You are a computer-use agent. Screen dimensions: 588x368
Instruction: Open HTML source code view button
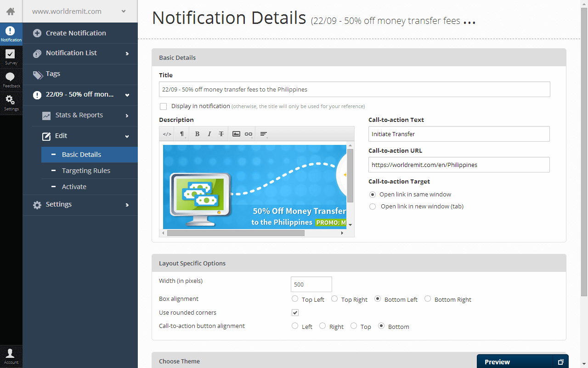point(167,134)
